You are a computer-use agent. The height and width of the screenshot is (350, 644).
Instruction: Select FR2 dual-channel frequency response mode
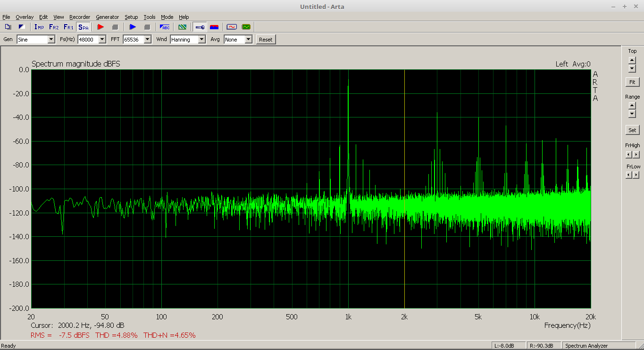pyautogui.click(x=54, y=27)
